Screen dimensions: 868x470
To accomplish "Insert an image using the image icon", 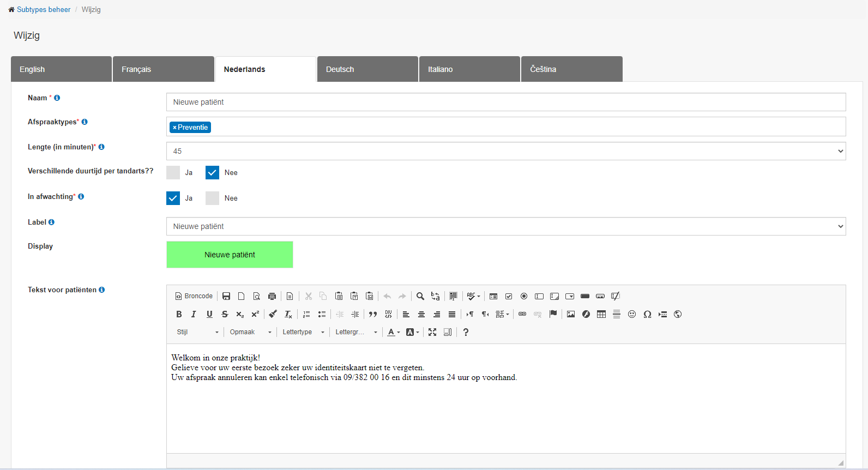I will click(x=571, y=314).
